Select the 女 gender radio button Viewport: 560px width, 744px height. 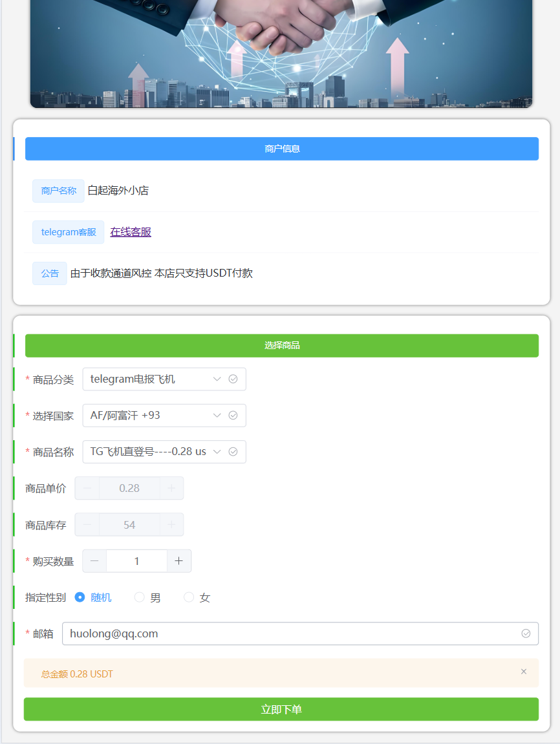(189, 597)
